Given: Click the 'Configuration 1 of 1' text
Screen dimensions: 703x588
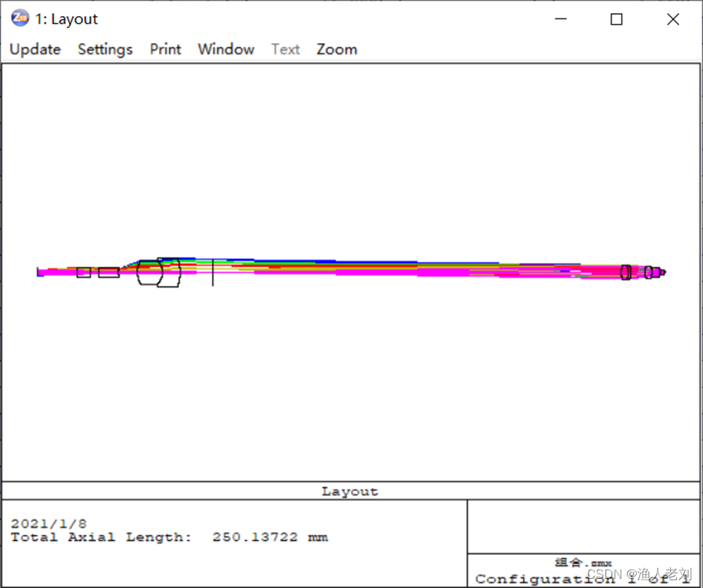Looking at the screenshot, I should pyautogui.click(x=582, y=579).
